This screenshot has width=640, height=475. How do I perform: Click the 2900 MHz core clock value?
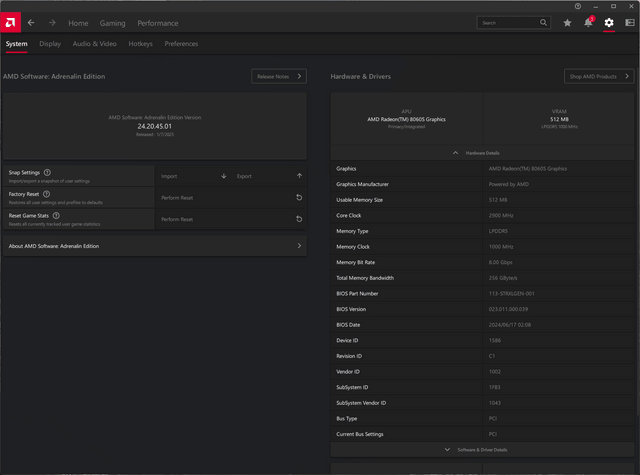coord(501,215)
